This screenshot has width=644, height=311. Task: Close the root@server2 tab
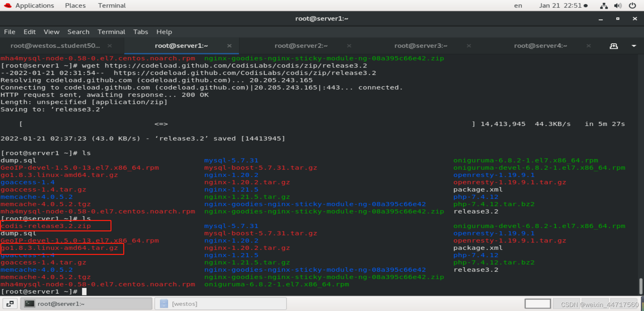pyautogui.click(x=349, y=46)
